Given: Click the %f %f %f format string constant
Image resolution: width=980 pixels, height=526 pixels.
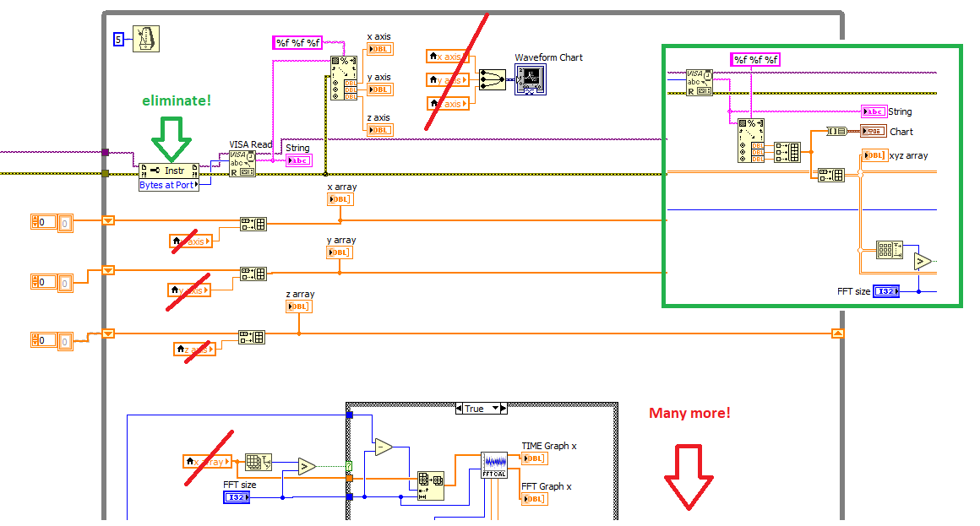Looking at the screenshot, I should [297, 42].
